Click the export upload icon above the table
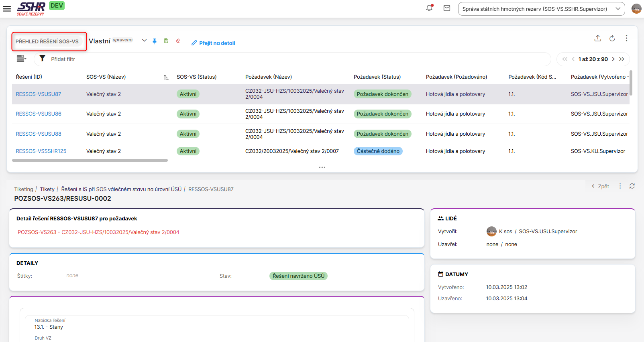 click(x=597, y=38)
